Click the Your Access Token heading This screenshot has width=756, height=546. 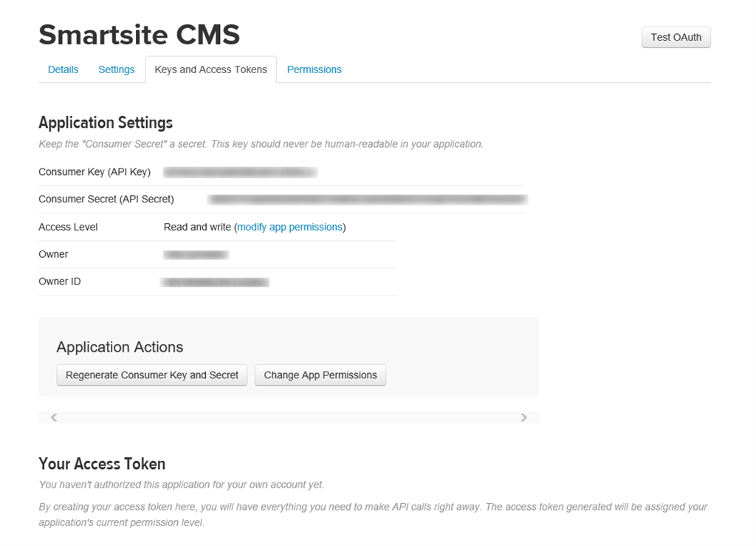pyautogui.click(x=102, y=464)
